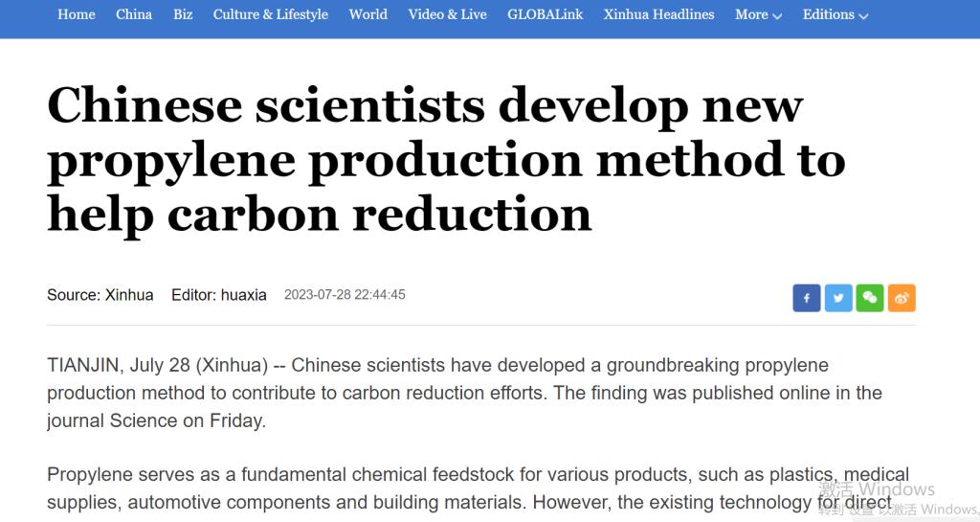Navigate to the Biz section
The image size is (980, 522).
[x=183, y=14]
